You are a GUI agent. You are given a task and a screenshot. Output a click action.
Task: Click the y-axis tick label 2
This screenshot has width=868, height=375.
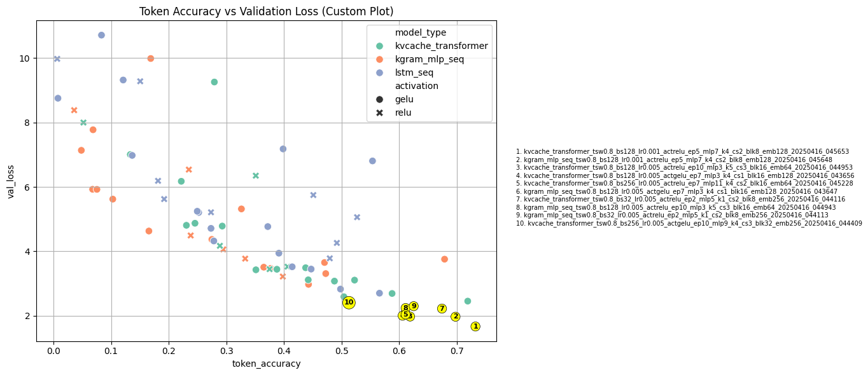(x=29, y=316)
